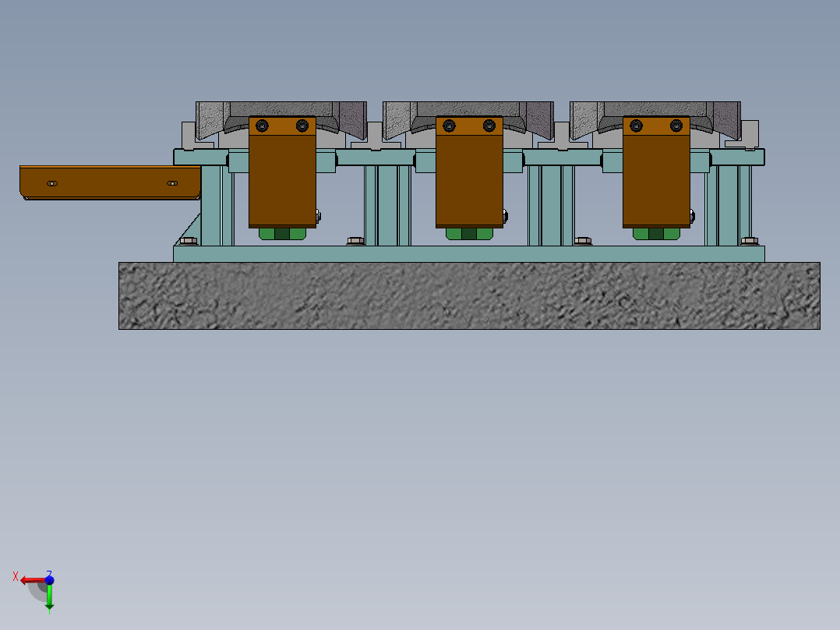
Task: Select the side bolt on leftmost brown box
Action: (x=318, y=216)
